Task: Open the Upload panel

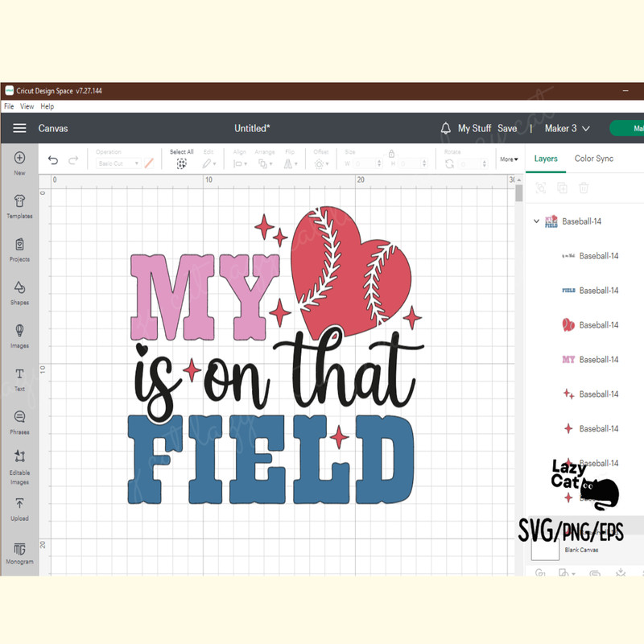Action: 19,509
